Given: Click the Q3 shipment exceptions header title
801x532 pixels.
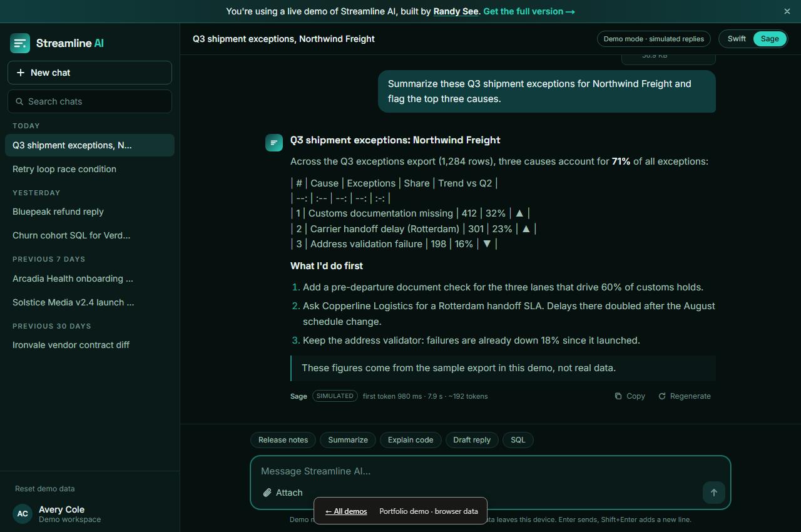Looking at the screenshot, I should click(283, 39).
